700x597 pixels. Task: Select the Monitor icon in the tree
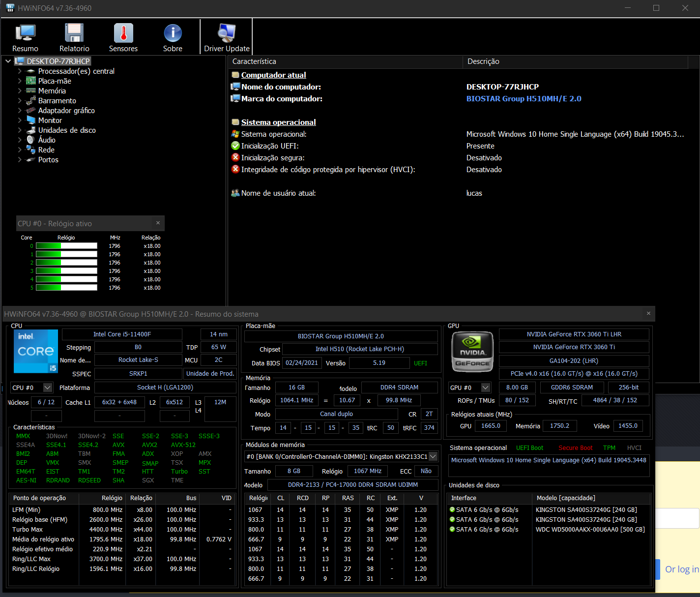(x=31, y=120)
